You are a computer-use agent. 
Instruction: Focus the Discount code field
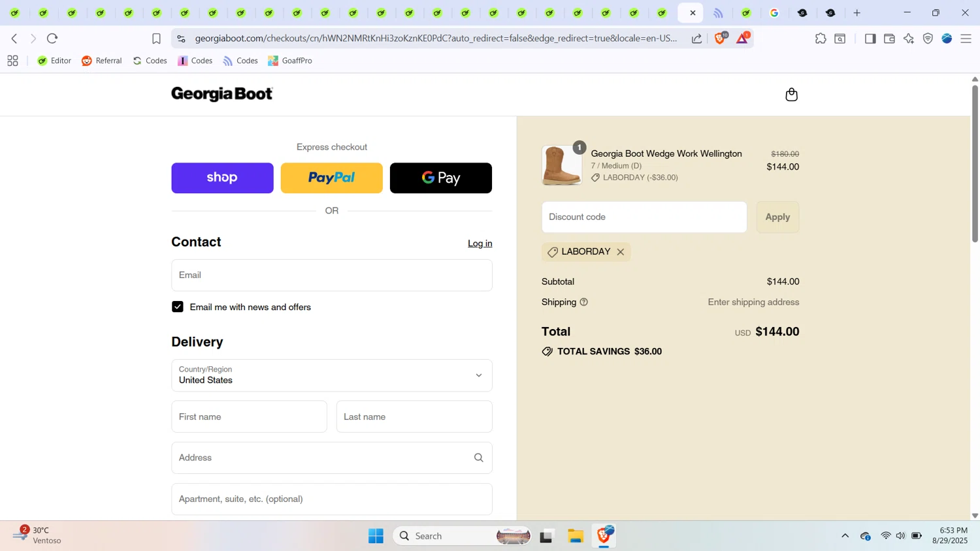click(x=644, y=217)
